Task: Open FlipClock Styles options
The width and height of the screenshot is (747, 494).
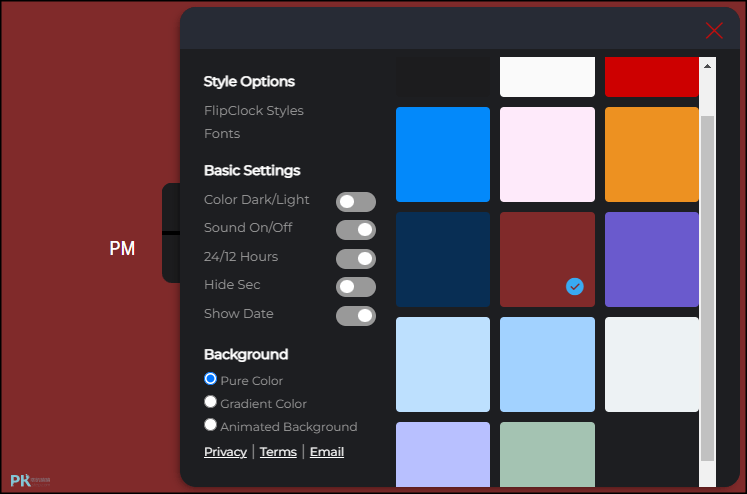Action: click(x=253, y=111)
